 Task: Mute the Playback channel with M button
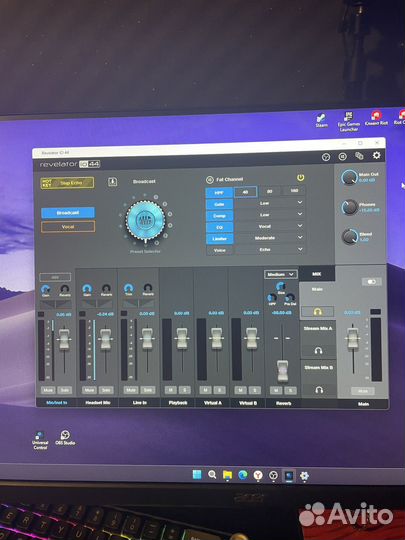point(171,390)
